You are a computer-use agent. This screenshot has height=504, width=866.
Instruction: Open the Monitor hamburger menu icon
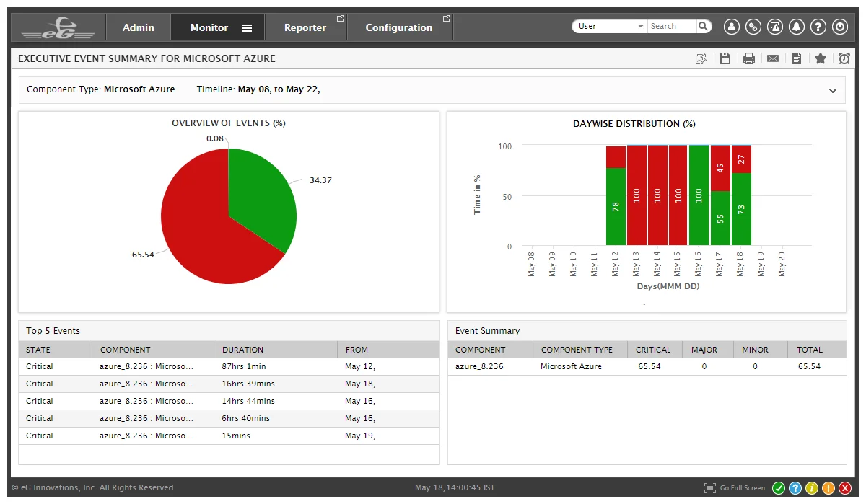[247, 28]
